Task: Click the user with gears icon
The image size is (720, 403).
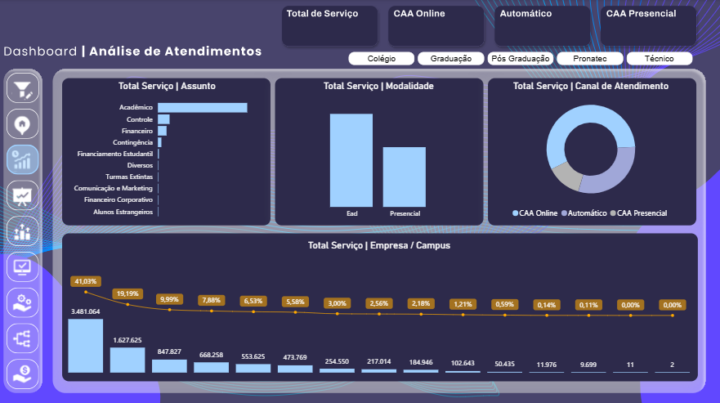Action: click(22, 303)
